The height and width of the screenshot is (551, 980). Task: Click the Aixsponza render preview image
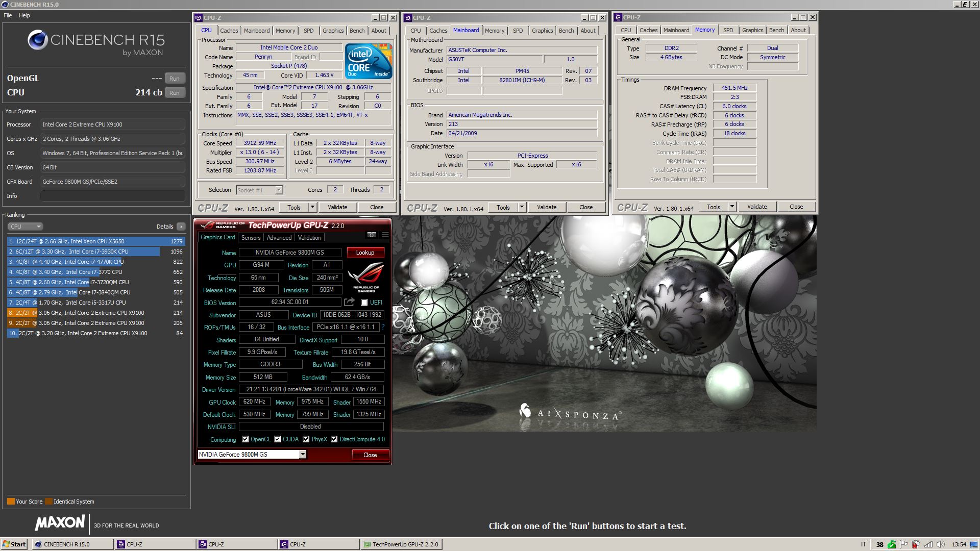pos(604,323)
